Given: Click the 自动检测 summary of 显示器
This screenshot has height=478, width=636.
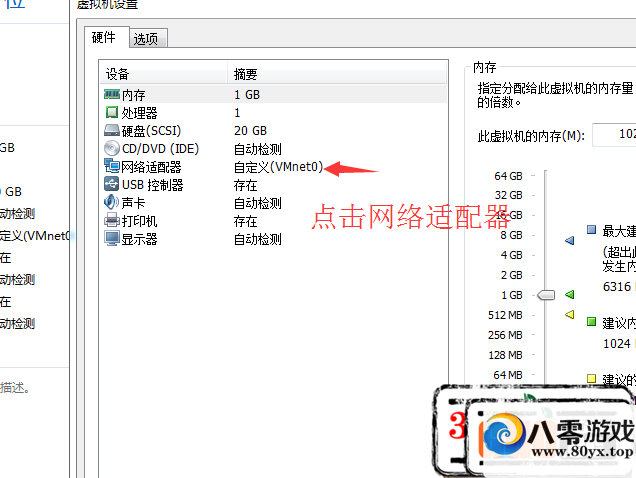Looking at the screenshot, I should point(258,239).
